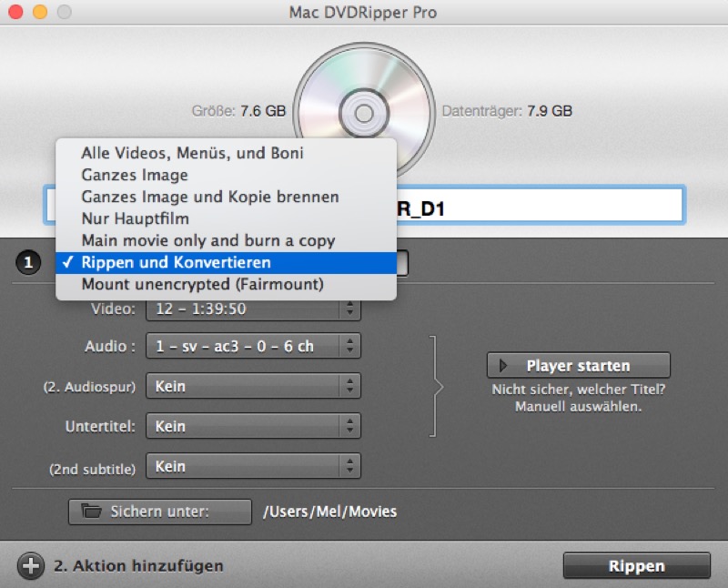The image size is (728, 588).
Task: Minimize the window with the yellow button
Action: [39, 13]
